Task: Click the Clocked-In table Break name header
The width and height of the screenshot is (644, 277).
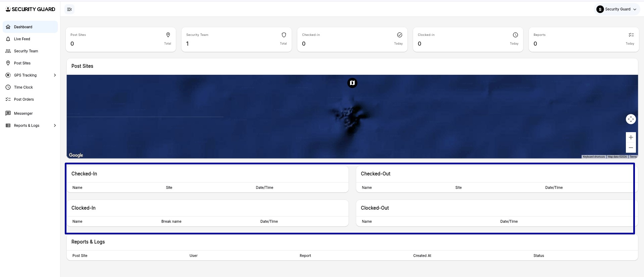Action: [171, 221]
